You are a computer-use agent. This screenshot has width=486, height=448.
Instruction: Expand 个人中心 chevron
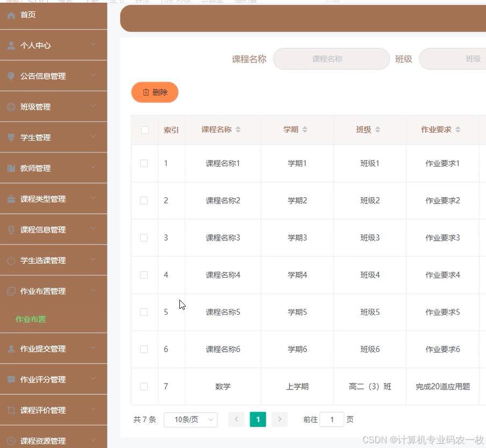93,45
